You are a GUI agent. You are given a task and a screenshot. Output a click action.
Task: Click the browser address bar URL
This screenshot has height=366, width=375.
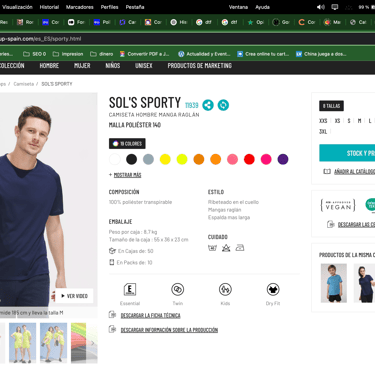tap(40, 39)
